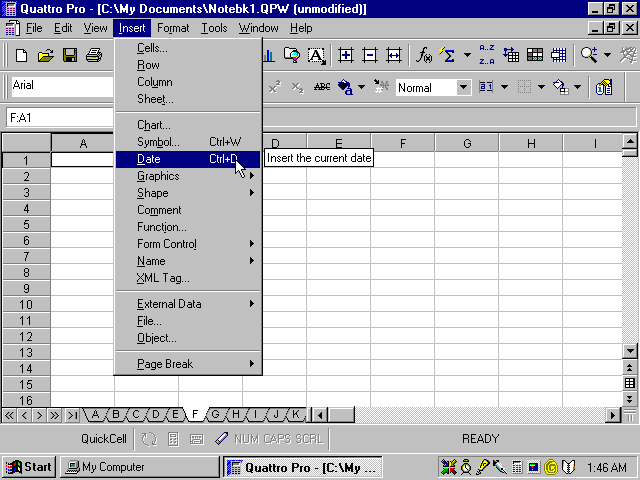
Task: Click the Zoom magnifier icon
Action: (589, 55)
